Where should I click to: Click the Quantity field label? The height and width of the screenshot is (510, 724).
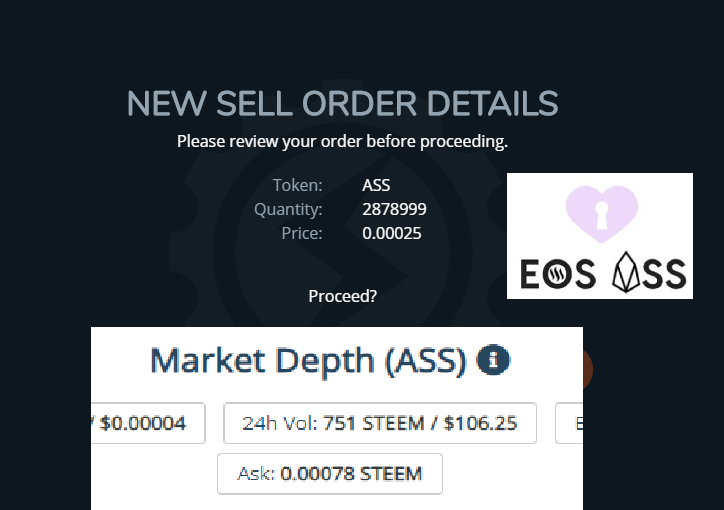tap(288, 209)
